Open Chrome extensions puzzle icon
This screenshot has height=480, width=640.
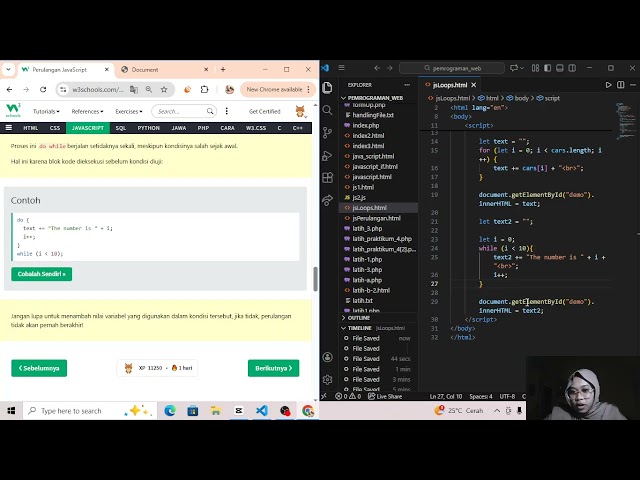pyautogui.click(x=204, y=89)
